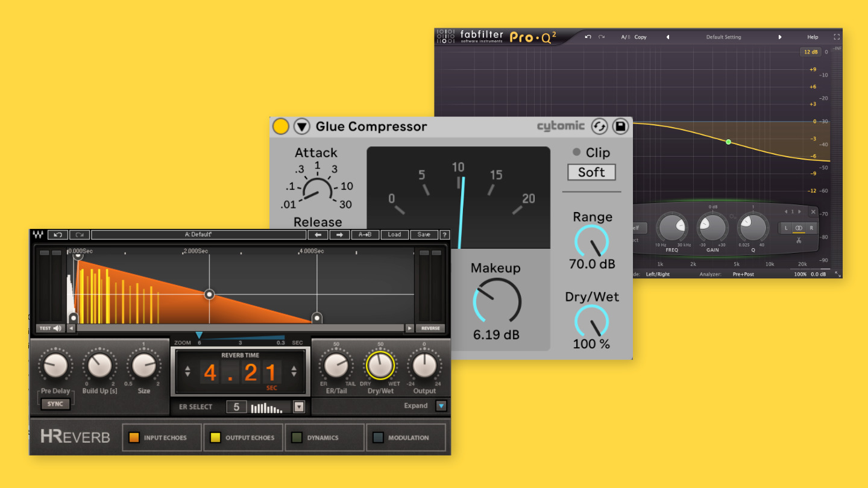Viewport: 868px width, 488px height.
Task: Toggle Pro-Q 2 full screen icon
Action: pos(837,37)
